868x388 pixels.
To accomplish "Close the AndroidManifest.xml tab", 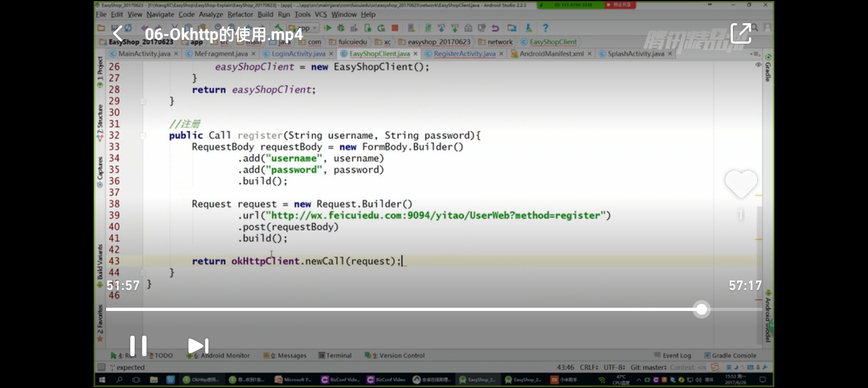I will point(590,54).
